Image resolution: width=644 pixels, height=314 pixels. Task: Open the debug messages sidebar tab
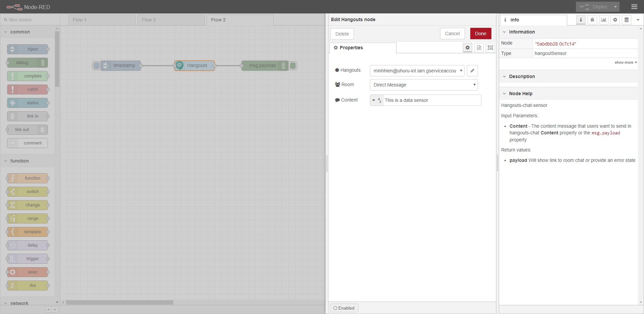[592, 20]
